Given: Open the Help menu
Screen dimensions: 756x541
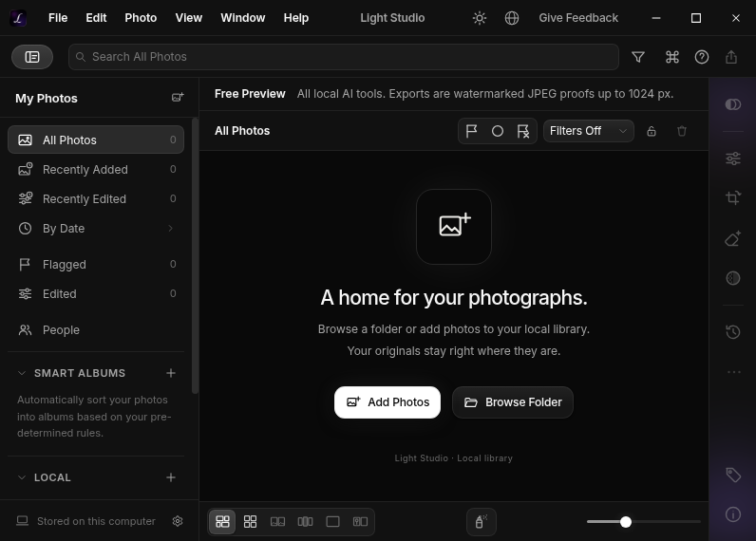Looking at the screenshot, I should (296, 18).
